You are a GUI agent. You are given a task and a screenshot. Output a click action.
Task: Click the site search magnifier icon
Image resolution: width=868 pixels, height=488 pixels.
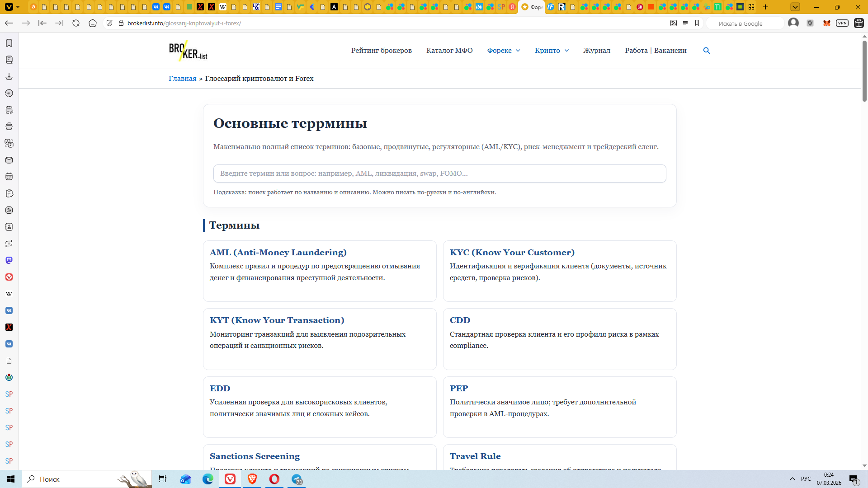pos(707,51)
